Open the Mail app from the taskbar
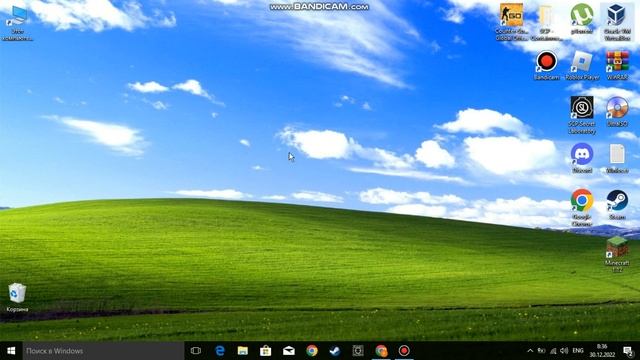 pos(289,351)
